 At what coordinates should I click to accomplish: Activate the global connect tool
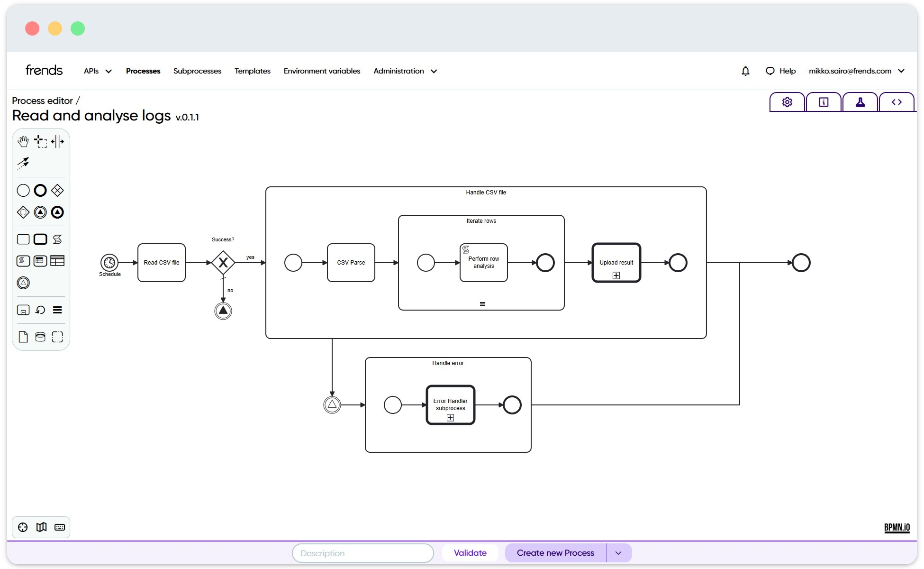coord(23,163)
